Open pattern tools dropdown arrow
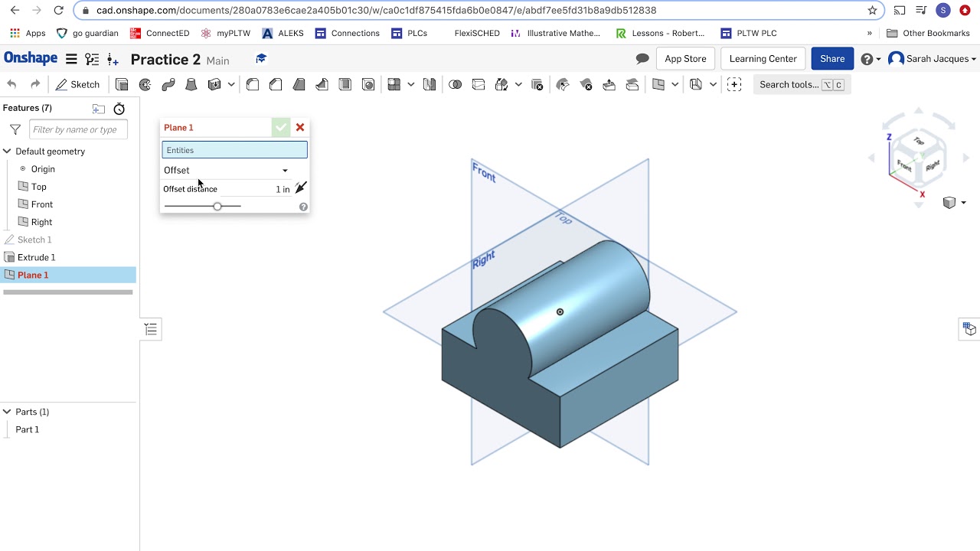980x551 pixels. pyautogui.click(x=411, y=85)
